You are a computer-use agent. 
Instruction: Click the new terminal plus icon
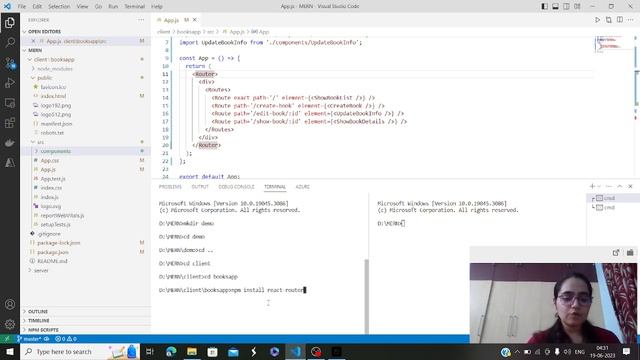tap(592, 186)
